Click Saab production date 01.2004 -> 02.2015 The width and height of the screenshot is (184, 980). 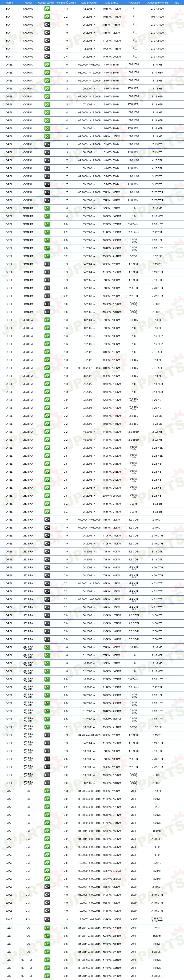click(89, 791)
